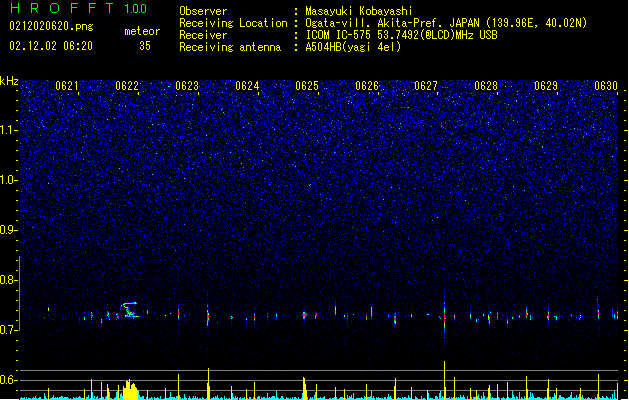Click the tallest echo spike after 0627

[x=444, y=315]
